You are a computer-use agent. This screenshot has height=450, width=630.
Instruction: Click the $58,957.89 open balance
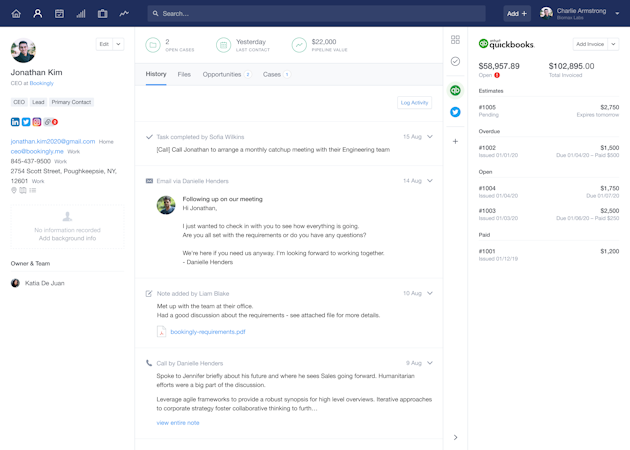499,66
